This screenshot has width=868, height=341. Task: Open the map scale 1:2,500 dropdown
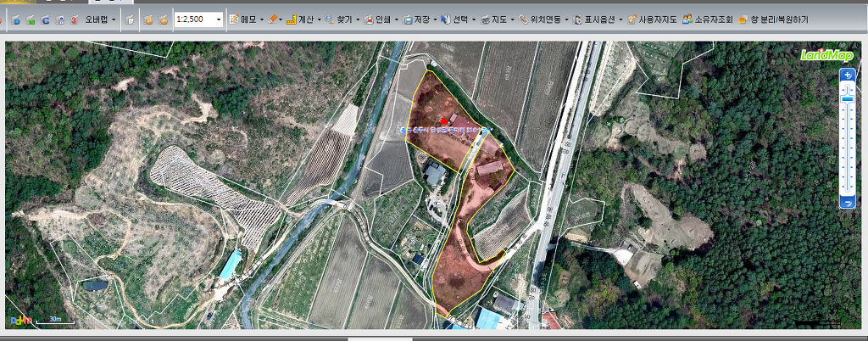click(219, 19)
